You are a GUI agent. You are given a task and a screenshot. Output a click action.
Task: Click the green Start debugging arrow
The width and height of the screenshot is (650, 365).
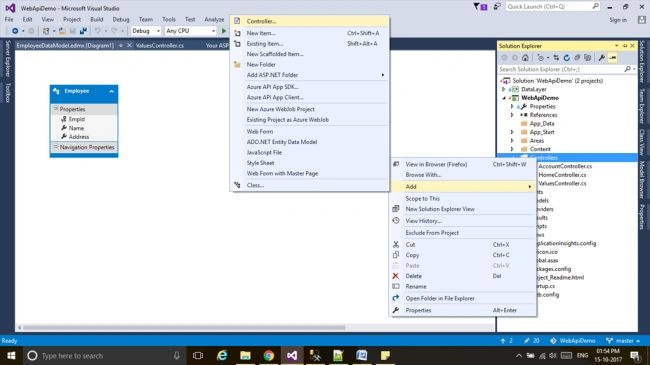pyautogui.click(x=224, y=31)
